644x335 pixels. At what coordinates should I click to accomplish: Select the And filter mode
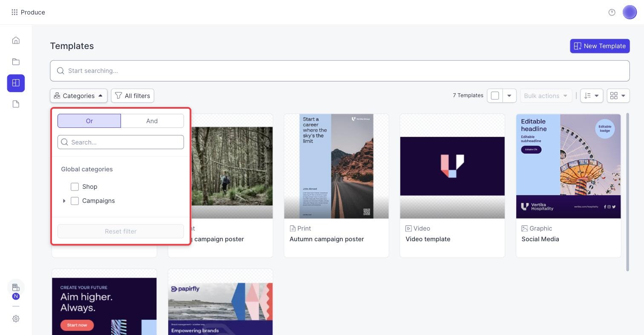click(152, 121)
